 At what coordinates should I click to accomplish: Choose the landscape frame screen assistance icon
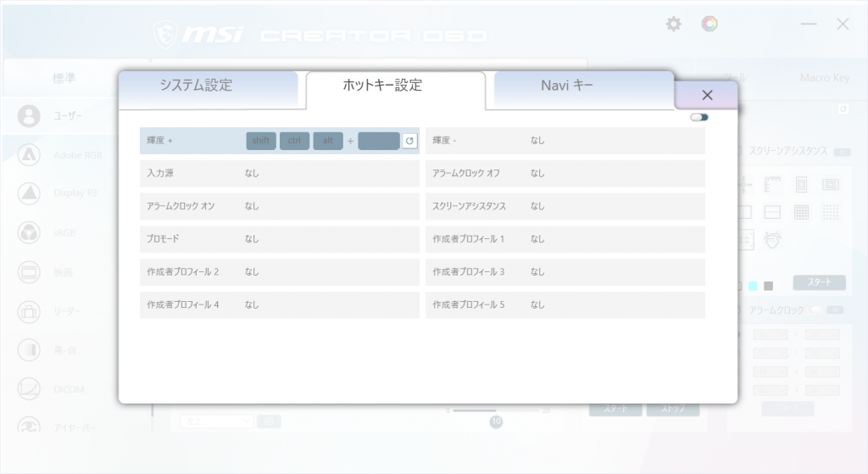click(x=830, y=184)
